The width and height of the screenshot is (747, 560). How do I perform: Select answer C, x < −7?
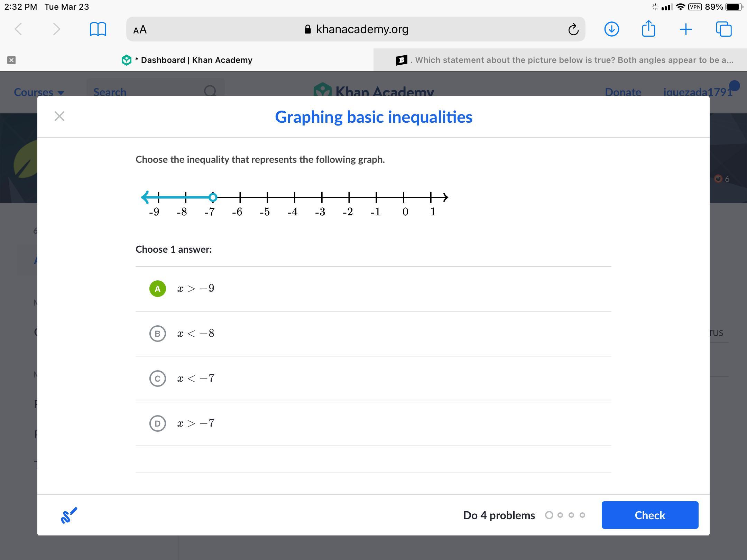coord(158,379)
